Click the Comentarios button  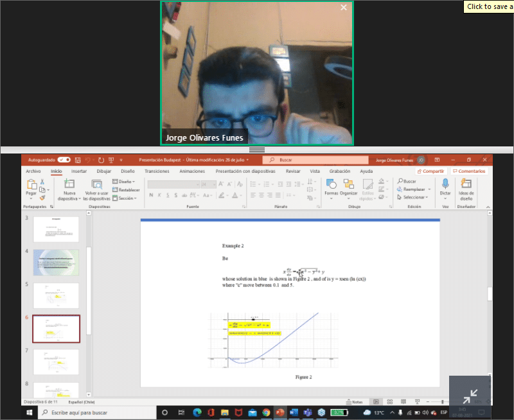(x=468, y=171)
